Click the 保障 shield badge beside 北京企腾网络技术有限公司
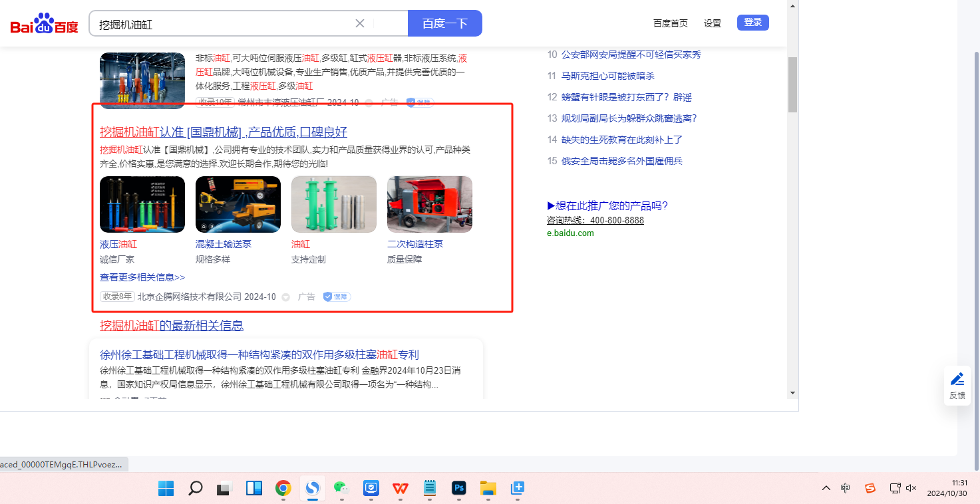980x504 pixels. point(337,297)
